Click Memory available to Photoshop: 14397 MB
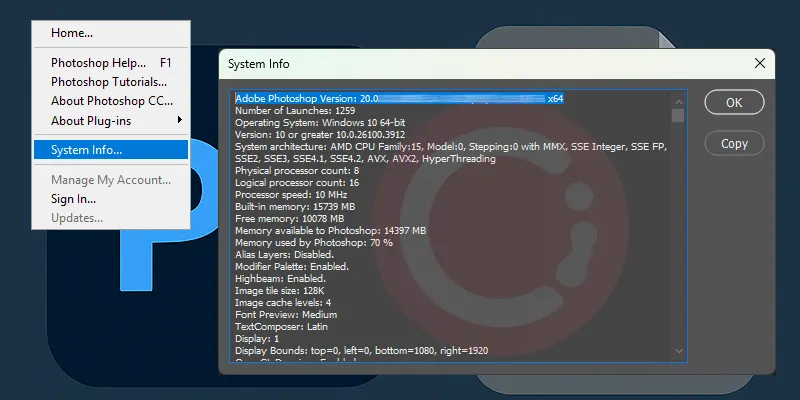The height and width of the screenshot is (400, 800). (x=330, y=231)
